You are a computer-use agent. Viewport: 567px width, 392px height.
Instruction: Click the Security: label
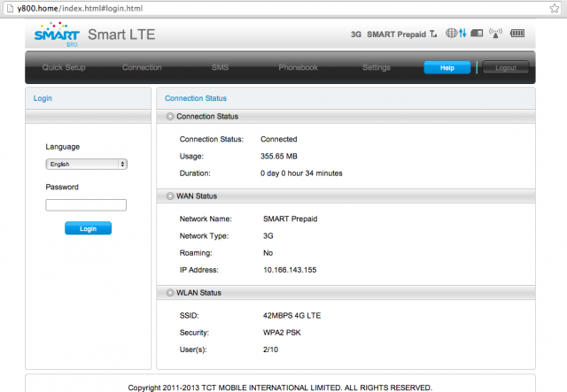[x=194, y=333]
